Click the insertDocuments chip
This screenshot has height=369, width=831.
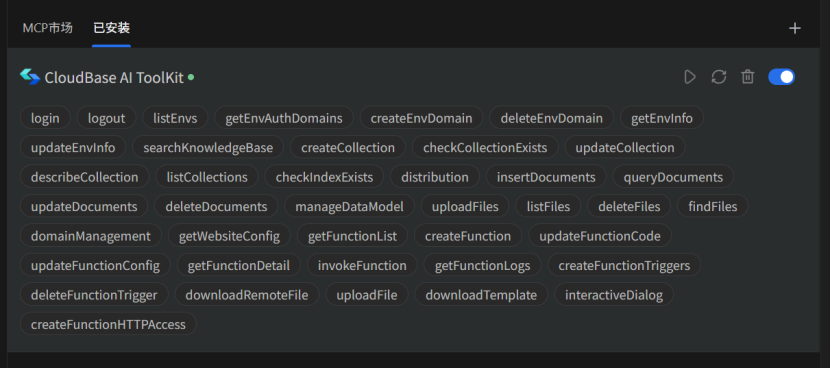tap(546, 177)
